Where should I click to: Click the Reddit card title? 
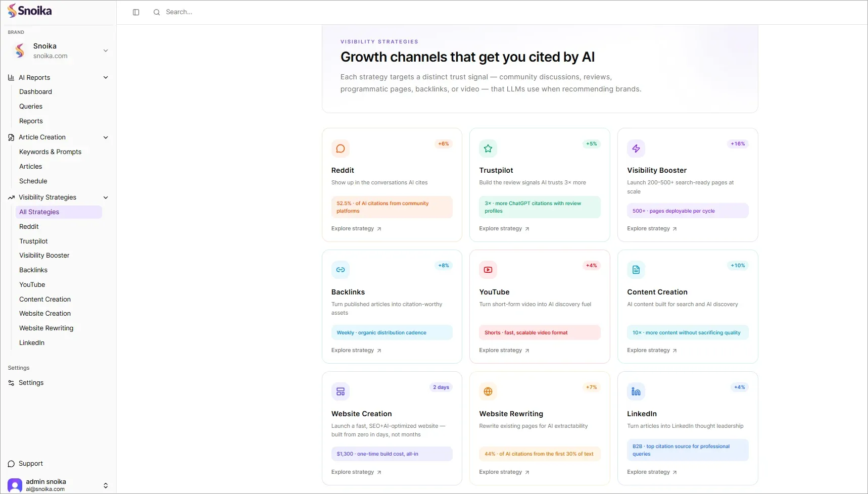(343, 171)
